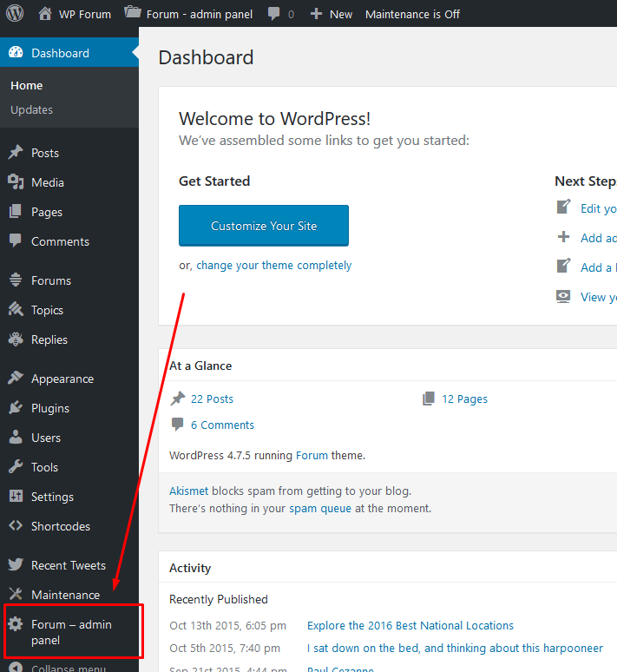Open the comments bubble icon in admin bar

(x=274, y=14)
